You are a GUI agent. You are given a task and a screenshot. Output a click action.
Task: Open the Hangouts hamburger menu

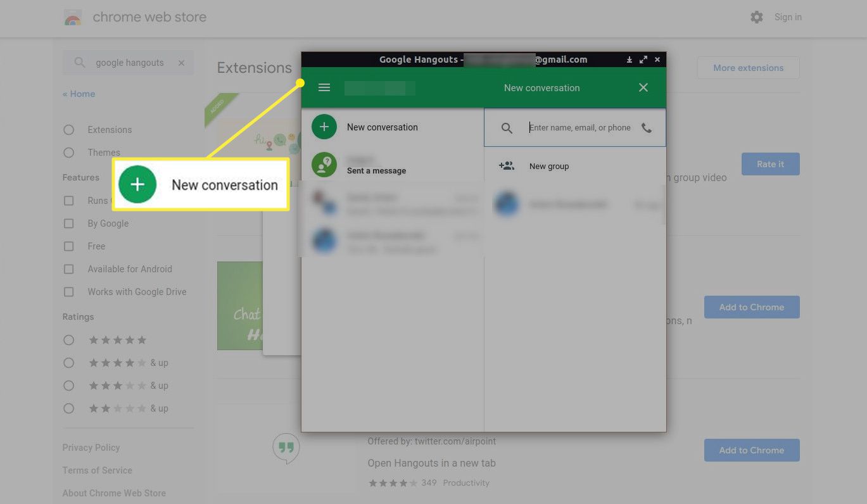click(324, 87)
